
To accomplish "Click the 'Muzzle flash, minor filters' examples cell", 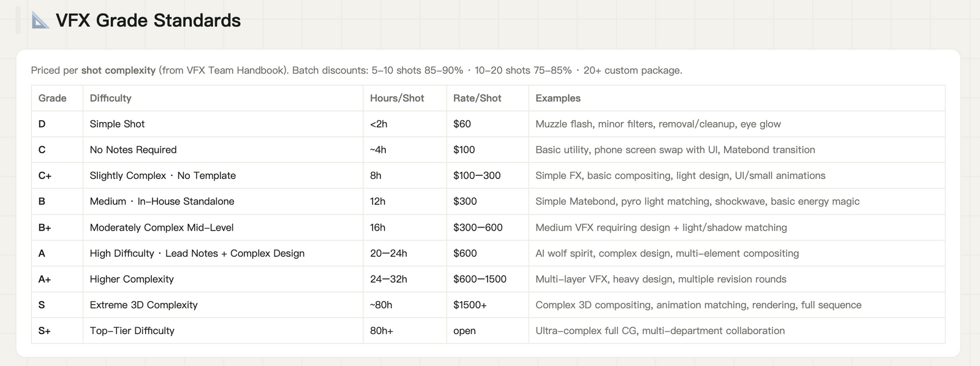I will [x=737, y=124].
